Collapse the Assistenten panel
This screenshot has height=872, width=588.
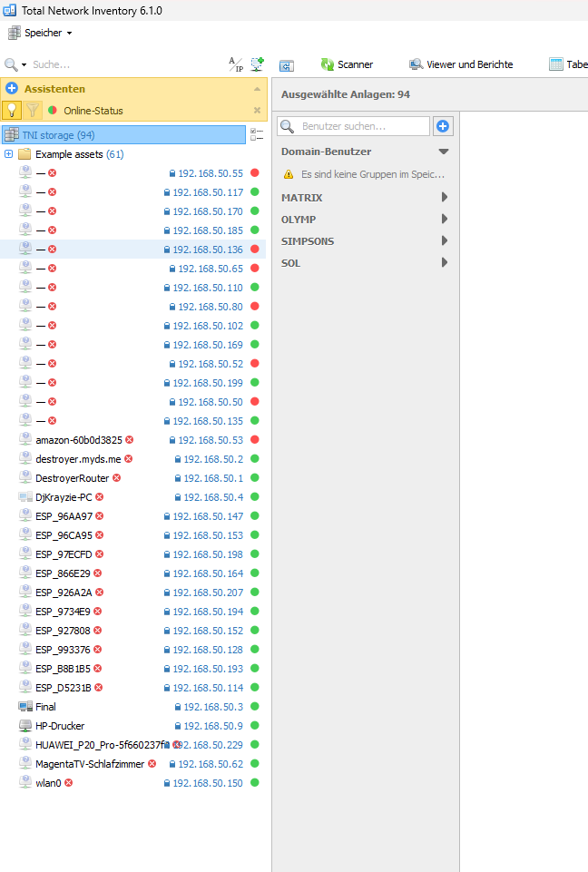point(257,89)
